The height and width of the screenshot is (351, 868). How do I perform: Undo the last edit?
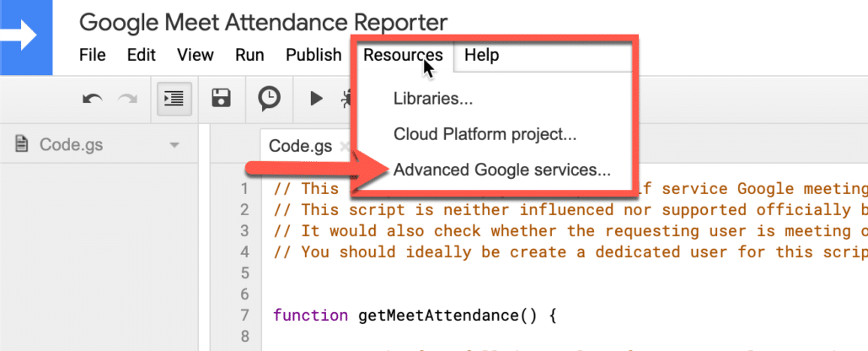[93, 100]
